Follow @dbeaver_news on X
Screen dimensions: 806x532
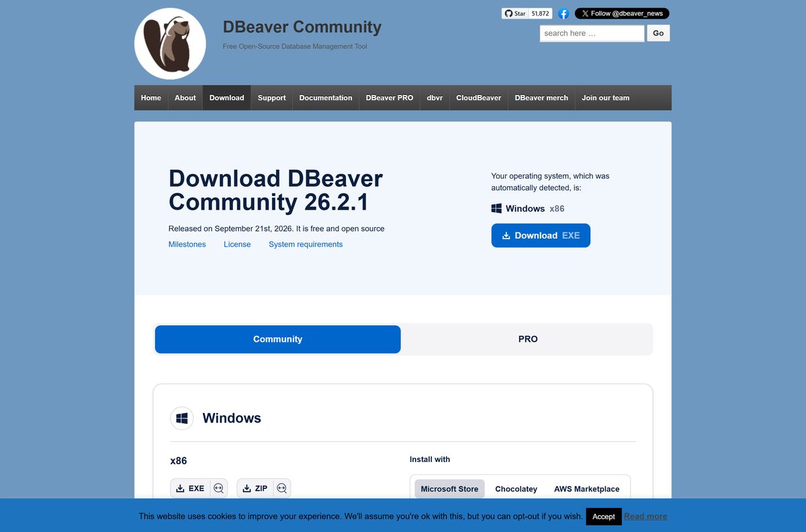pyautogui.click(x=622, y=13)
